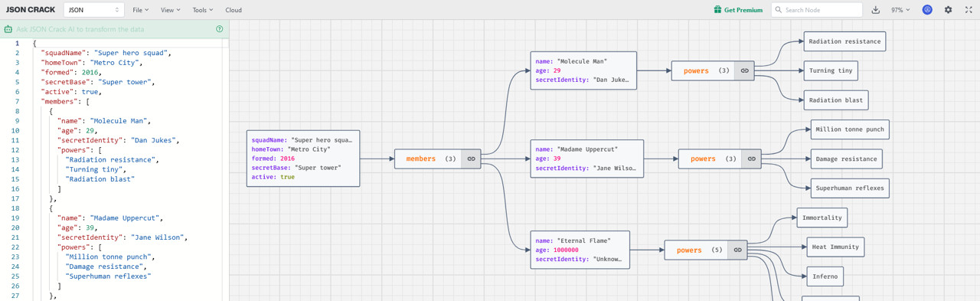Click editor line "secretBase": "Super tower"

99,82
